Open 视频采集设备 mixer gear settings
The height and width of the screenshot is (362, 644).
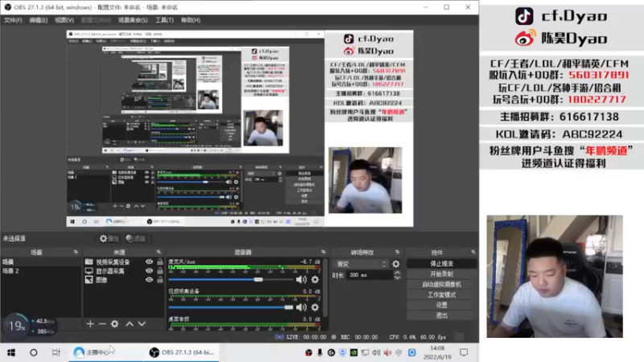point(315,307)
